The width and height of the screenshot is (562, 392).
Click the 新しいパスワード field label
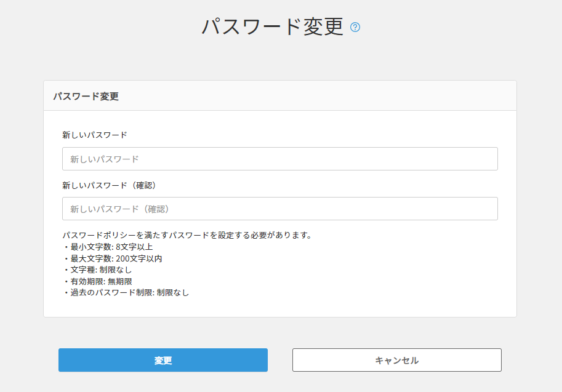(x=95, y=135)
